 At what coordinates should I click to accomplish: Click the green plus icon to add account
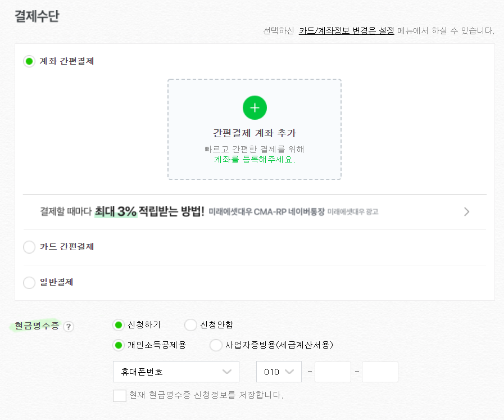coord(254,107)
